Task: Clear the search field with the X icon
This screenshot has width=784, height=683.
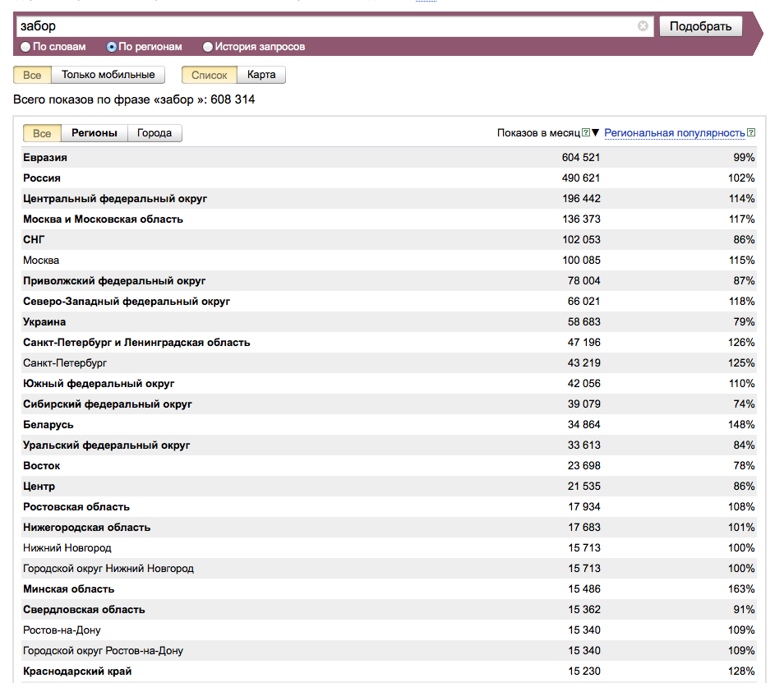Action: pos(643,26)
